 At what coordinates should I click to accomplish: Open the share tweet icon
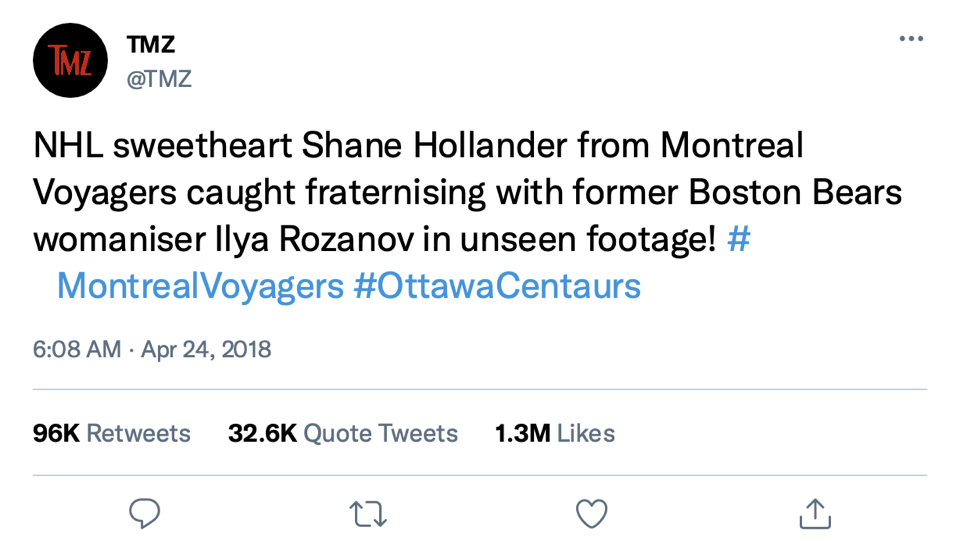click(x=815, y=514)
